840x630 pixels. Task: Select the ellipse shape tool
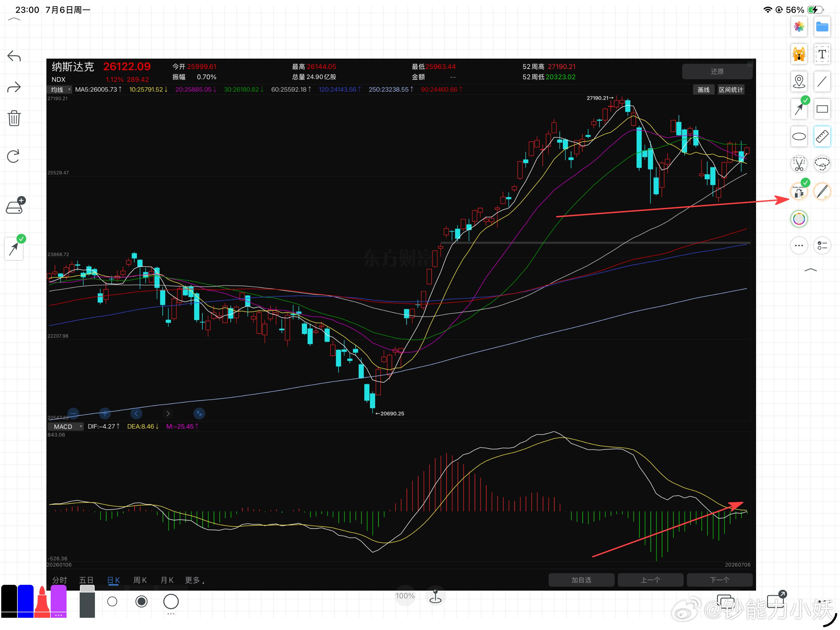[x=799, y=136]
